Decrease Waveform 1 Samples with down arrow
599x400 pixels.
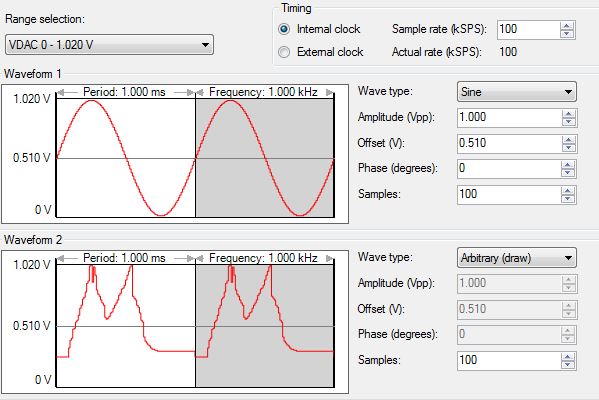568,199
